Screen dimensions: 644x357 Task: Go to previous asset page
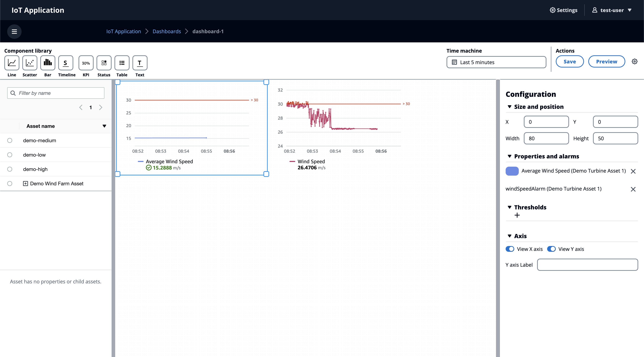point(81,107)
